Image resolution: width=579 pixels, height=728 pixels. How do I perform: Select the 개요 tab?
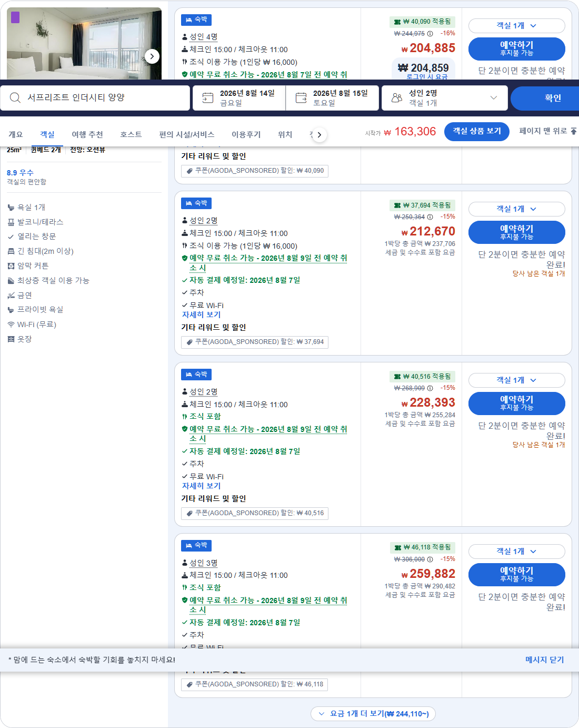tap(16, 134)
